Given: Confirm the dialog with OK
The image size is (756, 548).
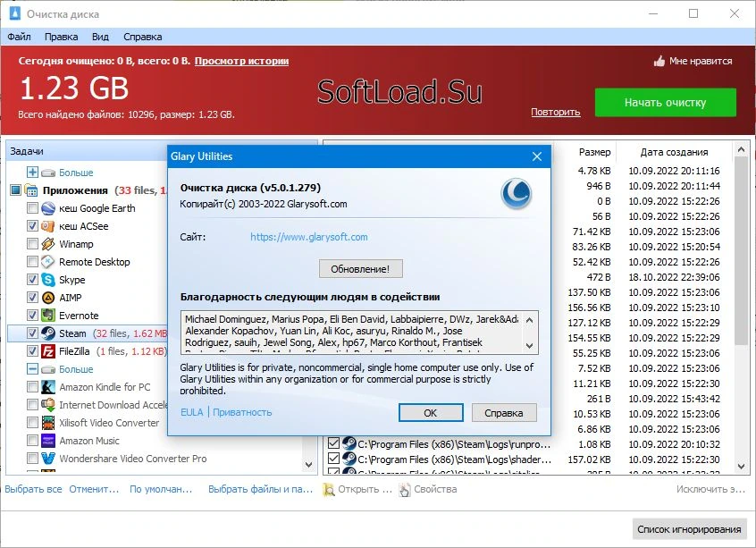Looking at the screenshot, I should 431,413.
